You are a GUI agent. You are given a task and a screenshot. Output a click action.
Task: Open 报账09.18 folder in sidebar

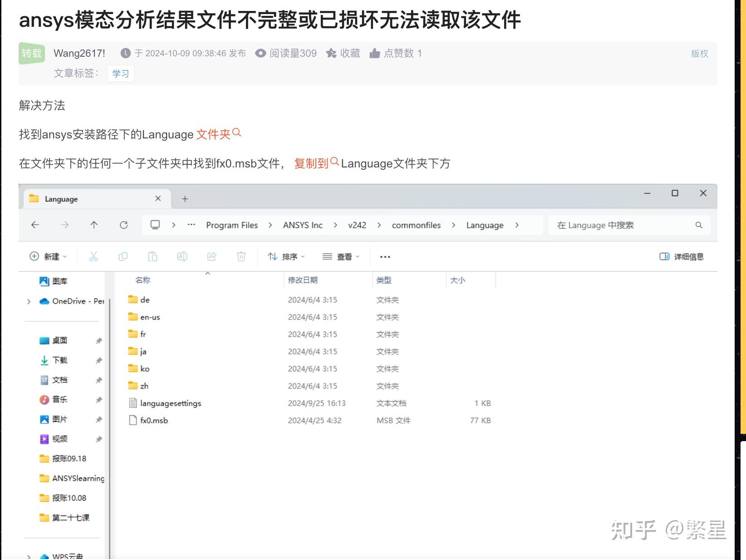(x=63, y=458)
